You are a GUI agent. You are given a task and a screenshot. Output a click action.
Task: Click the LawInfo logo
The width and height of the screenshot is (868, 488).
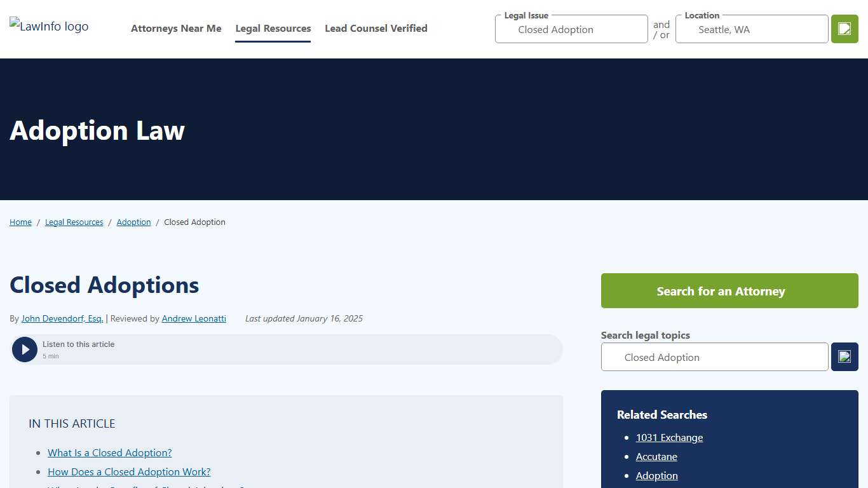pyautogui.click(x=49, y=27)
